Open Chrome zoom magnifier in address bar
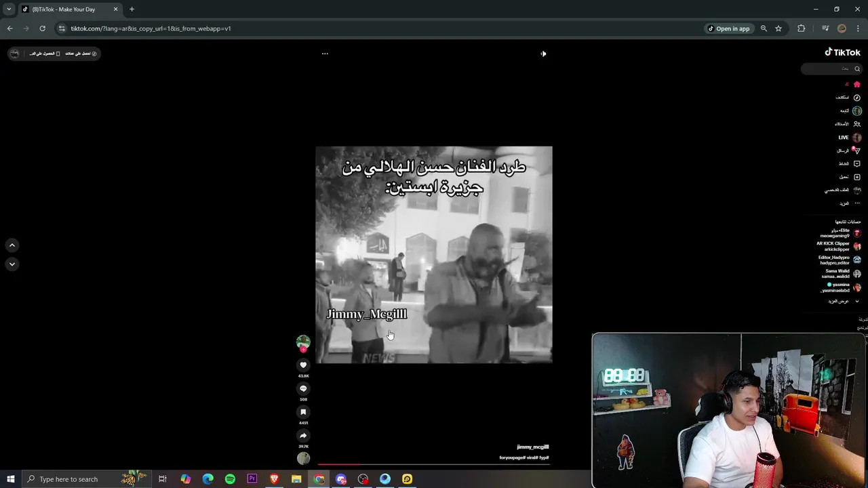The width and height of the screenshot is (868, 488). click(x=764, y=28)
